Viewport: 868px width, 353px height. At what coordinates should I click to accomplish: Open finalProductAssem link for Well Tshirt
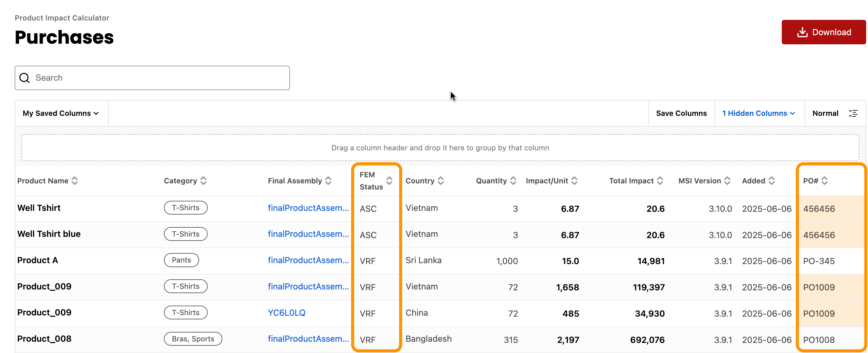tap(308, 208)
